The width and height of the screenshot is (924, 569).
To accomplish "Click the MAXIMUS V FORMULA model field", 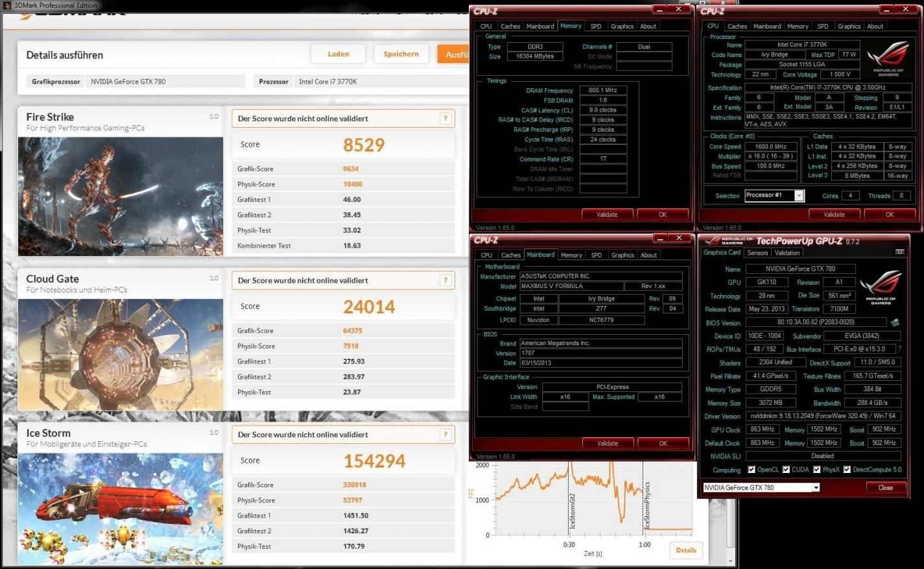I will tap(571, 286).
